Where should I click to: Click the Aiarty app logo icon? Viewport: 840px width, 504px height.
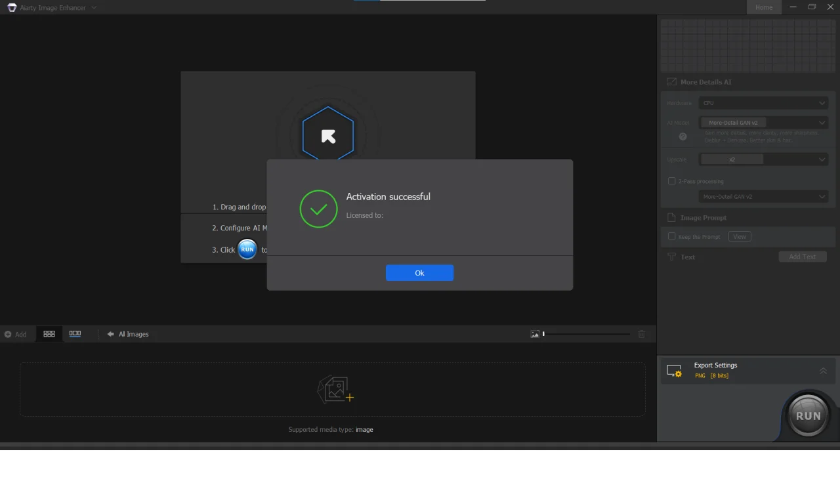tap(12, 7)
